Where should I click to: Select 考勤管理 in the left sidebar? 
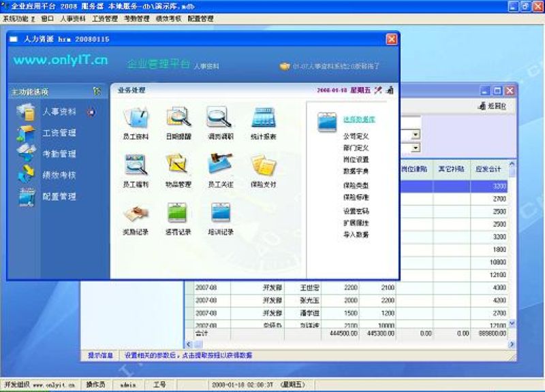(59, 154)
